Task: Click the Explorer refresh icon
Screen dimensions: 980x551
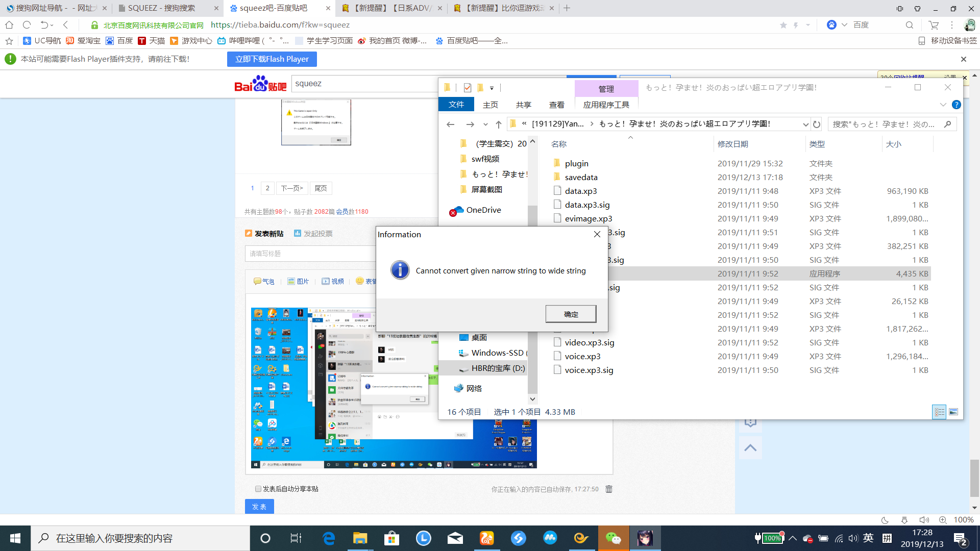Action: (x=817, y=124)
